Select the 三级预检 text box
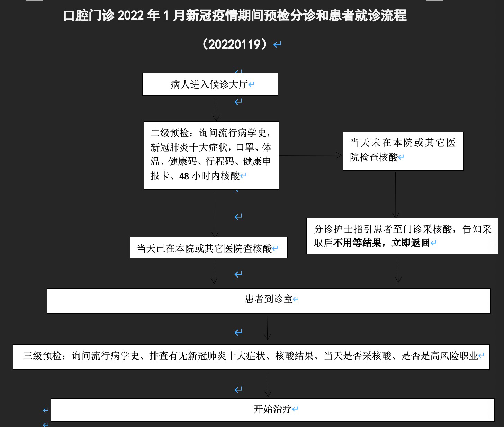 pyautogui.click(x=251, y=356)
